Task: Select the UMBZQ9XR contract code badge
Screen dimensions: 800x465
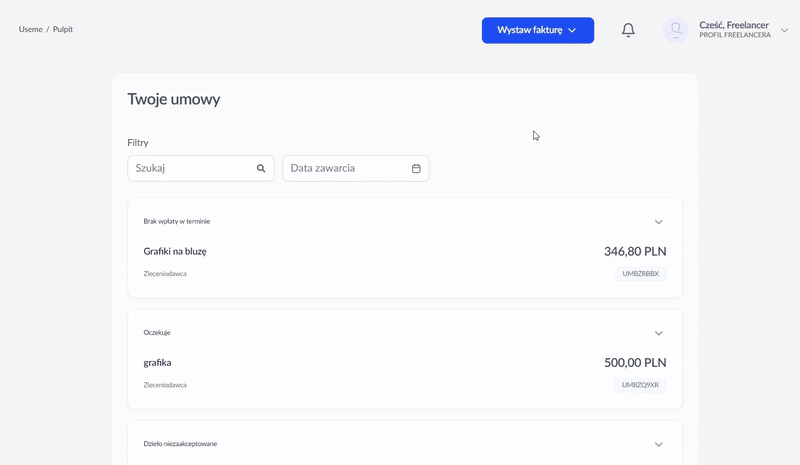Action: pos(640,385)
